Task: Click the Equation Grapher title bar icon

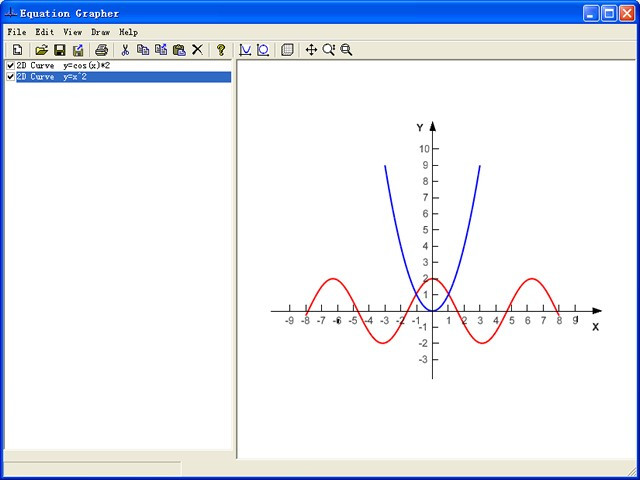Action: tap(10, 13)
